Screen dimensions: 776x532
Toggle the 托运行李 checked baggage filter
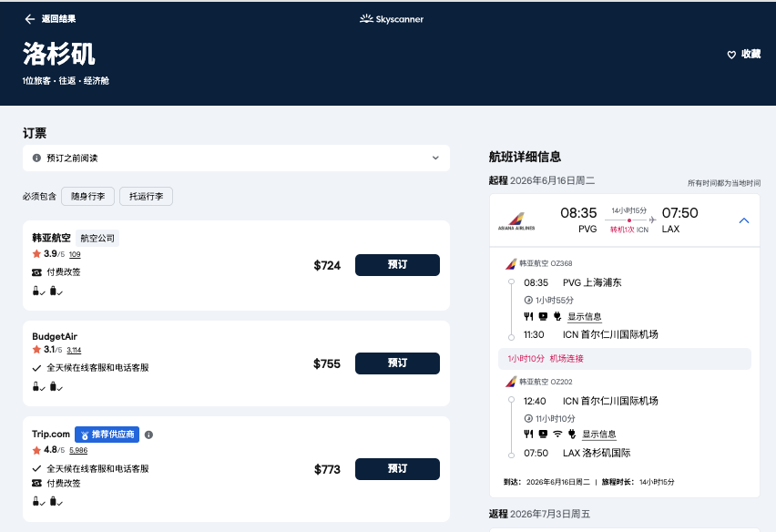tap(146, 196)
